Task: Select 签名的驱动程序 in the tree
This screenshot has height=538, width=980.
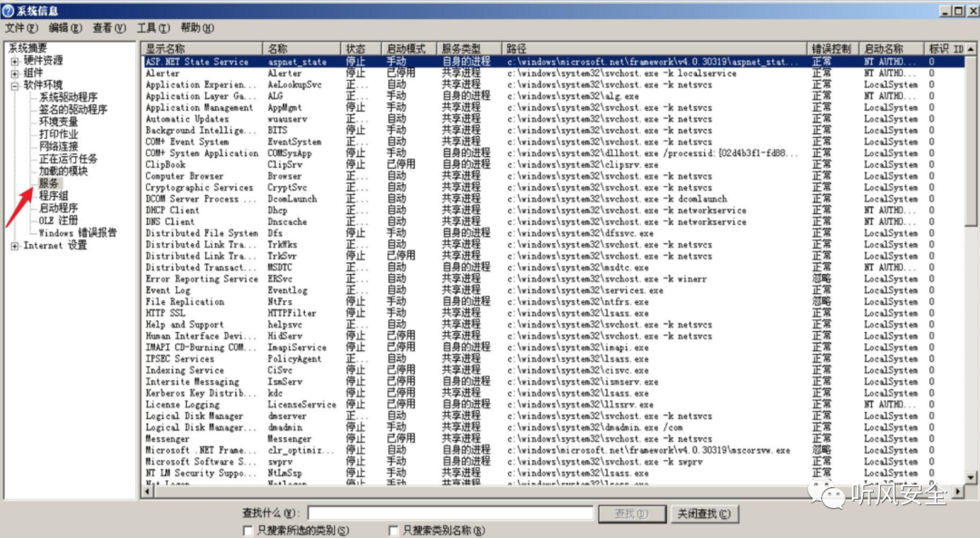Action: [x=73, y=110]
